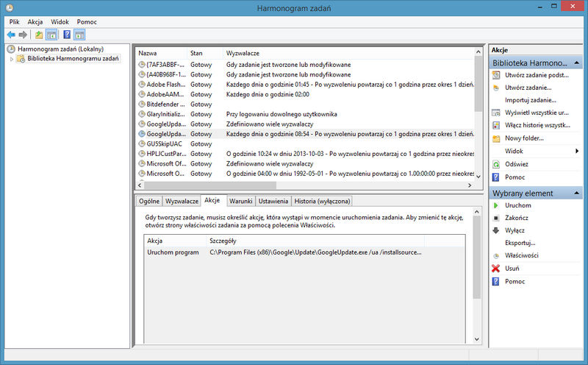
Task: Click the Eksportuj... action
Action: tap(520, 243)
